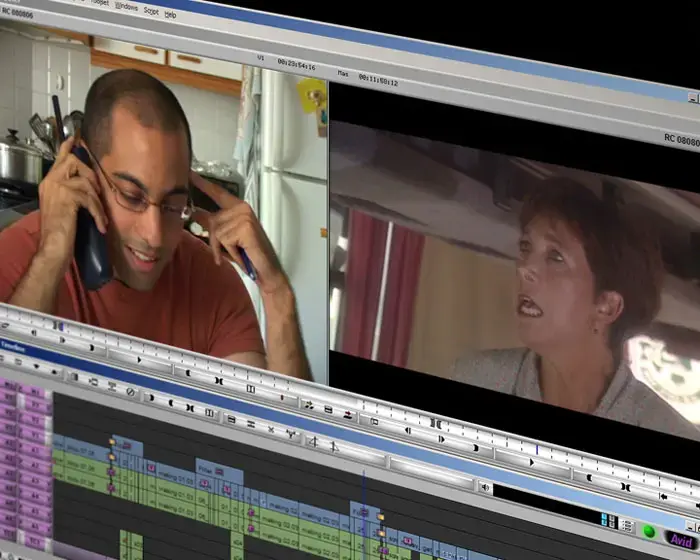Click Mark Clip in the timeline toolbar

(x=190, y=408)
